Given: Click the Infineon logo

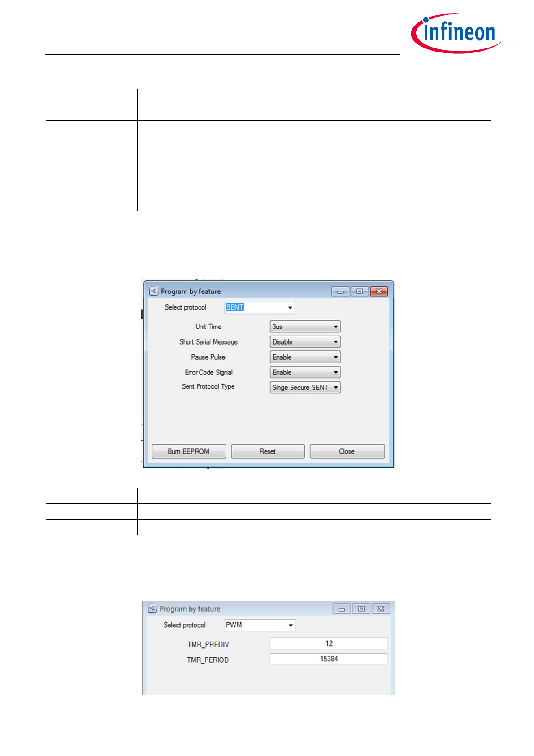Looking at the screenshot, I should tap(456, 33).
